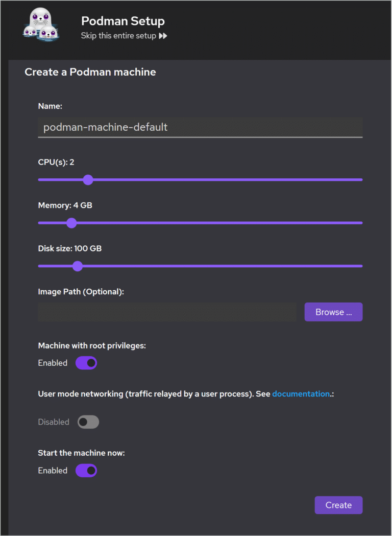Click the Create a Podman machine heading
Screen dimensions: 392x536
click(90, 72)
